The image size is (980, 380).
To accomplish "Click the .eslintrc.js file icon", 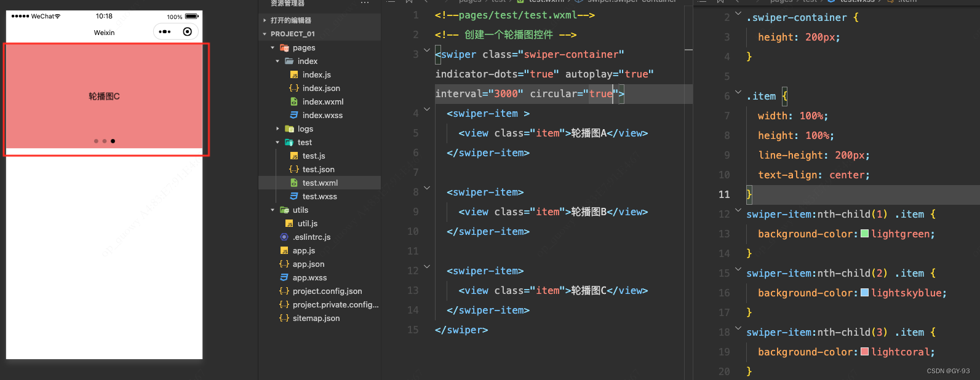I will point(284,237).
